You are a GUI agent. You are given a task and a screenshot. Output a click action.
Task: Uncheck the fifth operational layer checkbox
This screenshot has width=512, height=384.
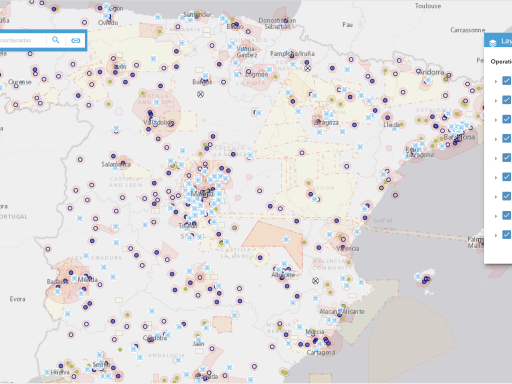507,158
